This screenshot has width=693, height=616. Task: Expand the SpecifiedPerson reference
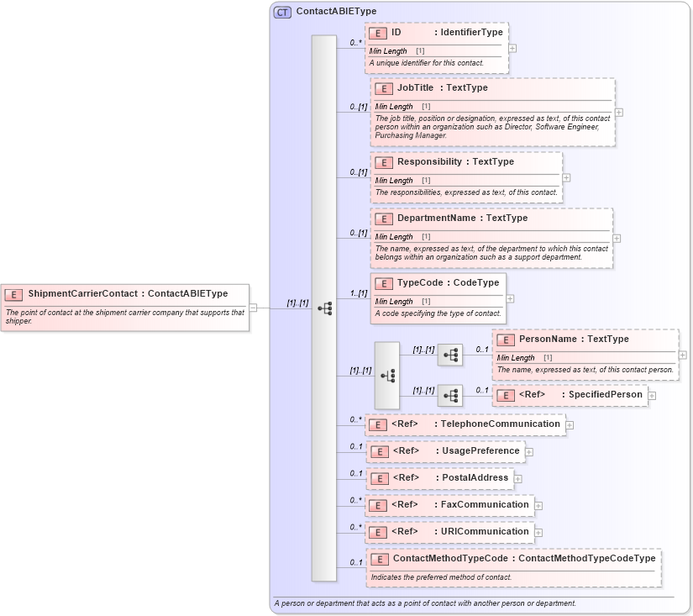654,394
